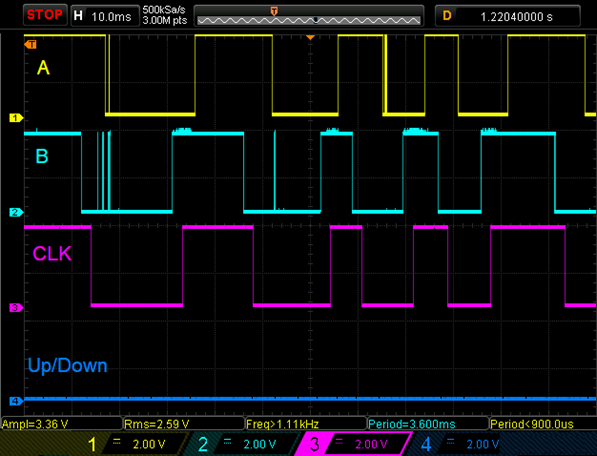This screenshot has height=456, width=597.
Task: Click the cyan channel 2 ground marker
Action: click(x=16, y=212)
